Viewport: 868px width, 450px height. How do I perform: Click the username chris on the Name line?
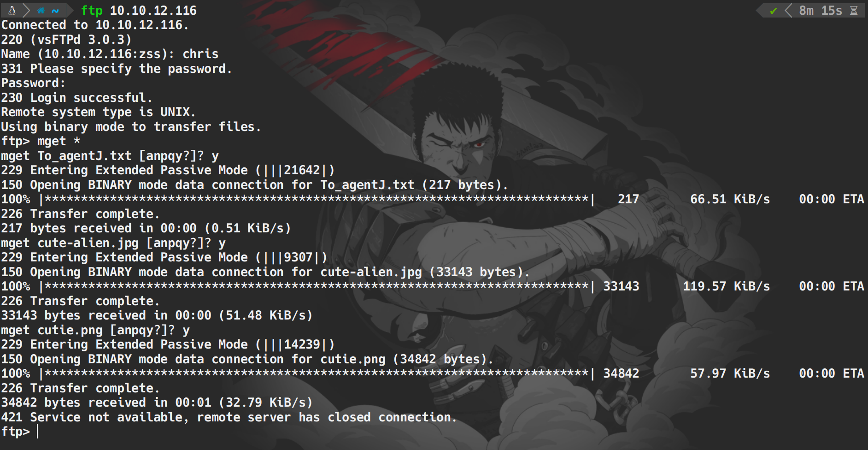point(200,54)
